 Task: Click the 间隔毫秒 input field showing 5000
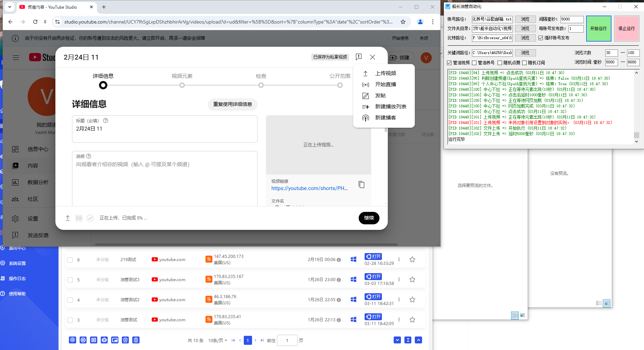tap(572, 19)
